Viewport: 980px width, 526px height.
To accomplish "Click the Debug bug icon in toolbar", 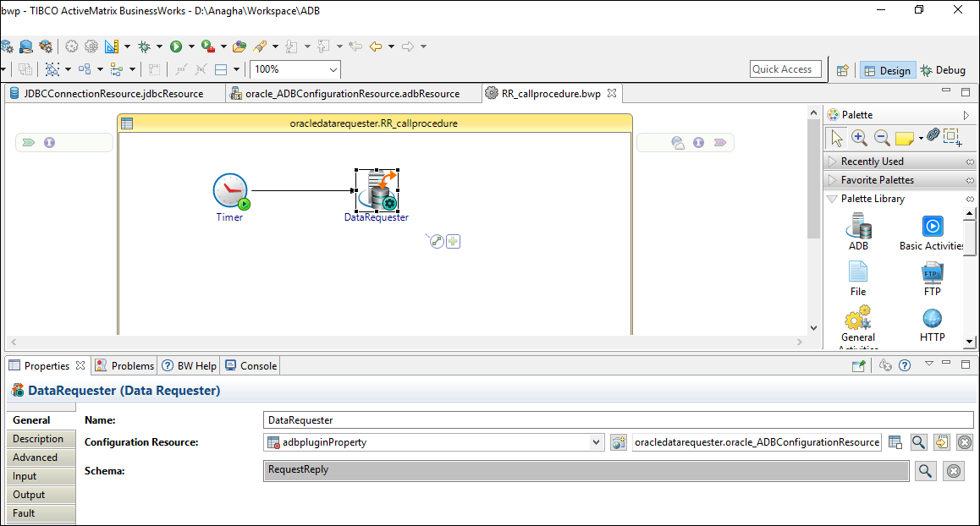I will pyautogui.click(x=144, y=47).
